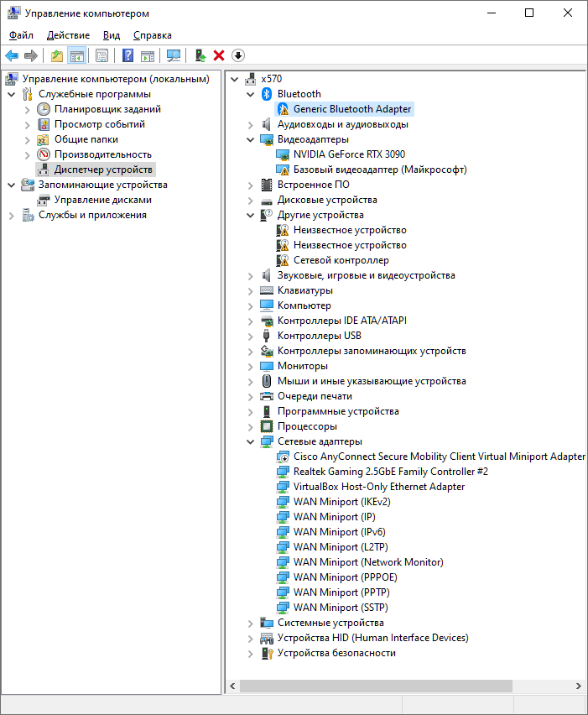This screenshot has height=715, width=588.
Task: Click the Cisco AnyConnect adapter icon
Action: 283,457
